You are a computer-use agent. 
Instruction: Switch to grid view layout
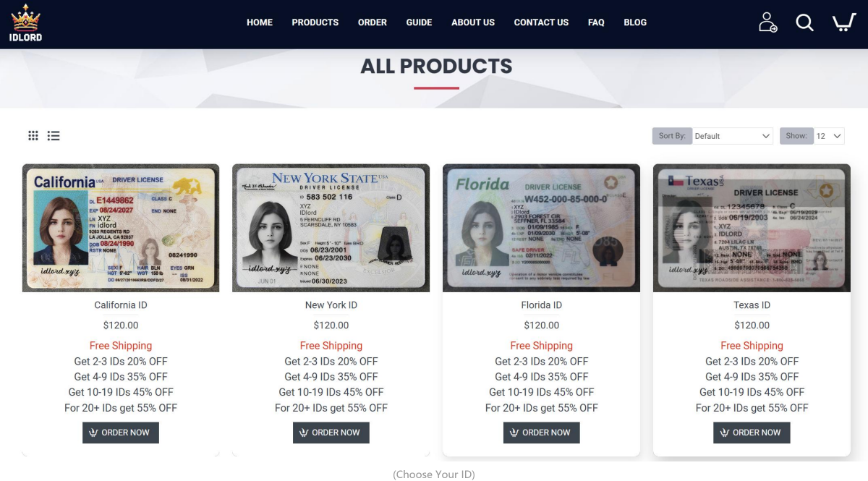click(33, 135)
